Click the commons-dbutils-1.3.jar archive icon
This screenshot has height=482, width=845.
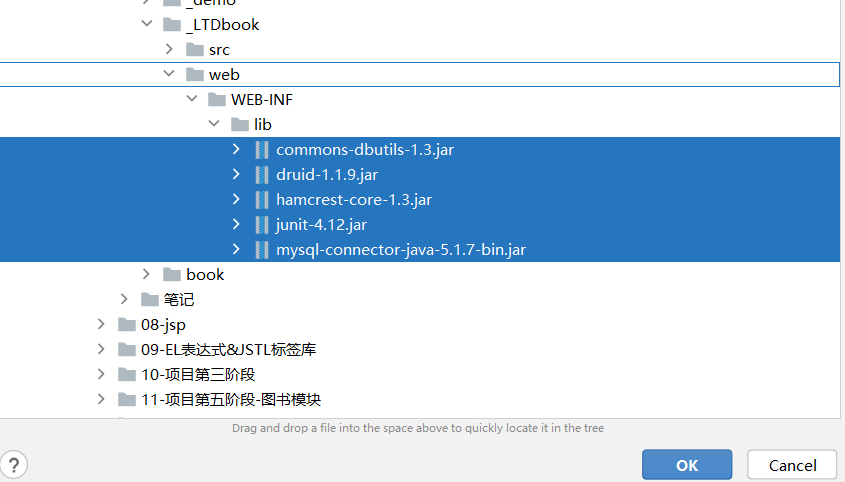pos(262,150)
